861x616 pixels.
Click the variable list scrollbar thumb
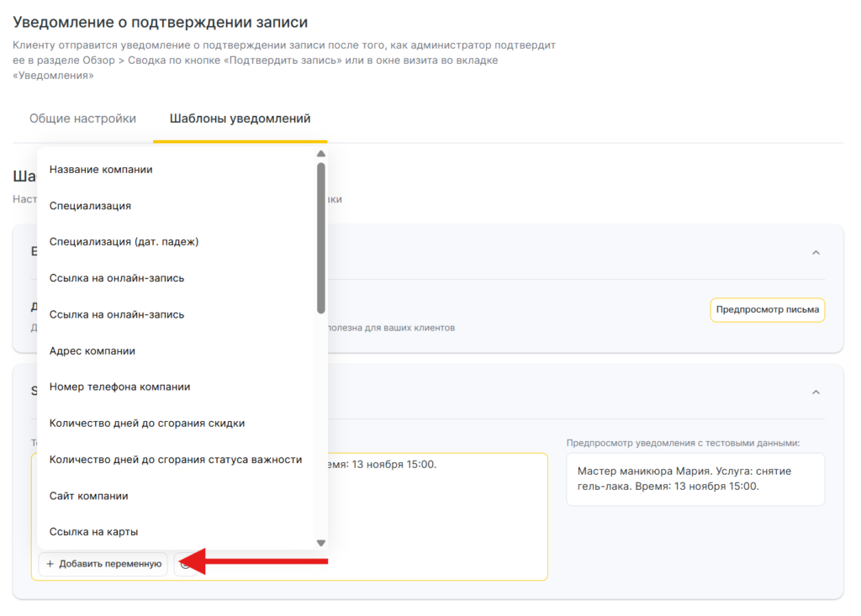[320, 235]
